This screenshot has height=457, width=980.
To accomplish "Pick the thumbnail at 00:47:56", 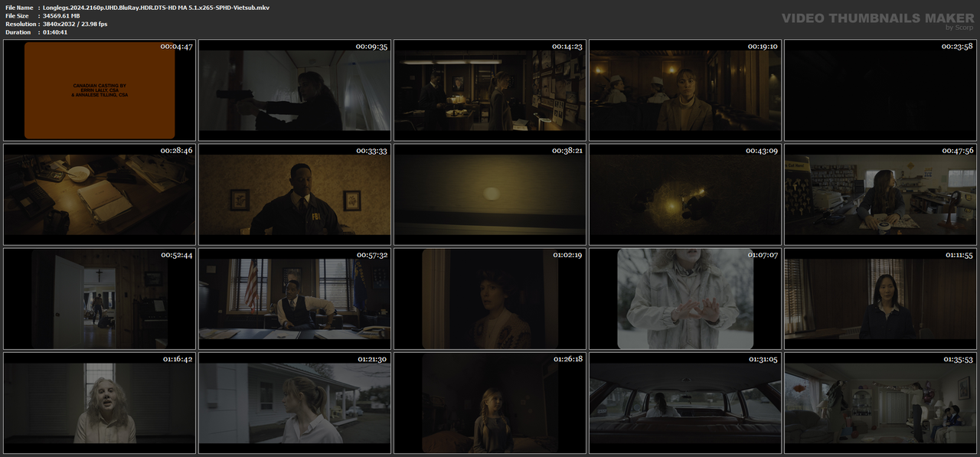I will tap(880, 194).
